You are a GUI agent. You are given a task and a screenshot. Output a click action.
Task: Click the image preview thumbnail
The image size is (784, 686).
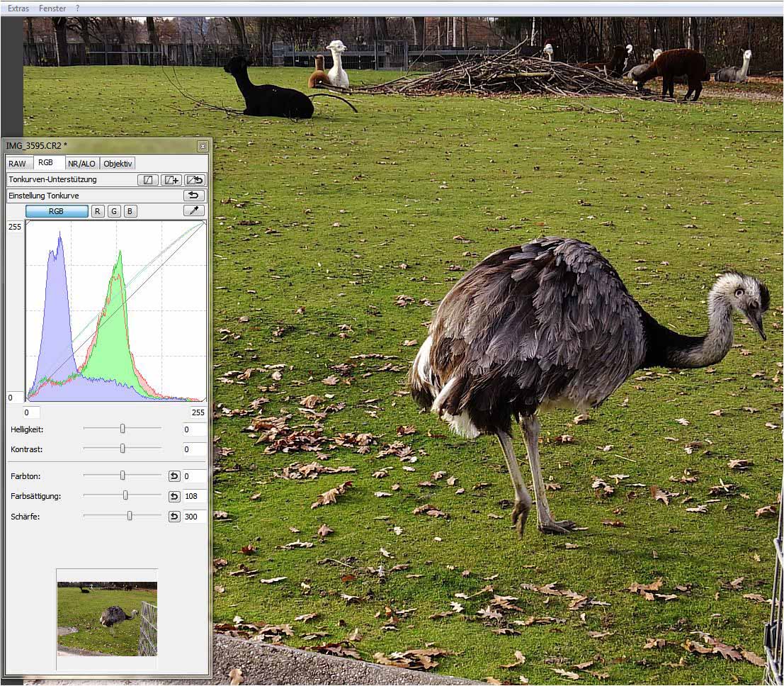click(x=107, y=619)
